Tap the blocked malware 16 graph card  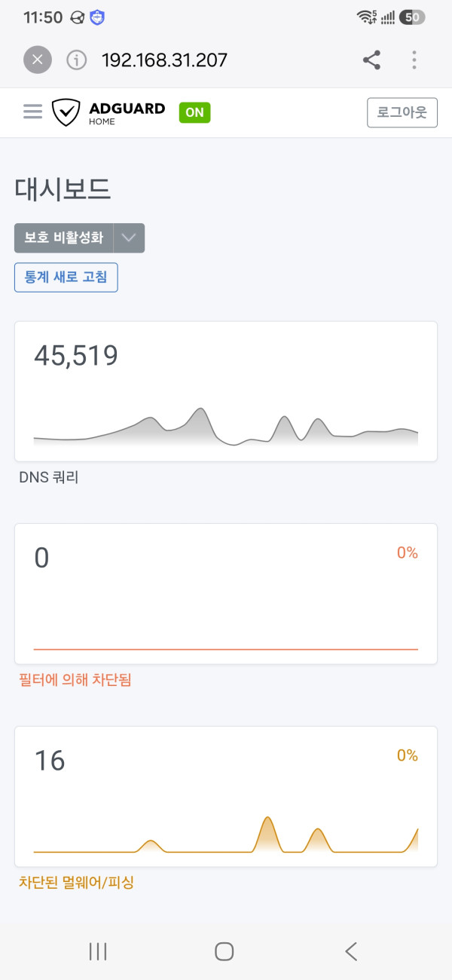(226, 796)
